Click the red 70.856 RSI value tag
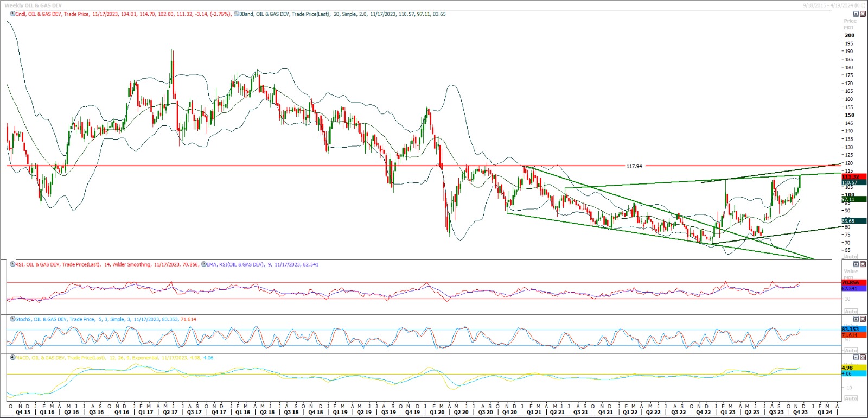868x418 pixels. [x=854, y=283]
